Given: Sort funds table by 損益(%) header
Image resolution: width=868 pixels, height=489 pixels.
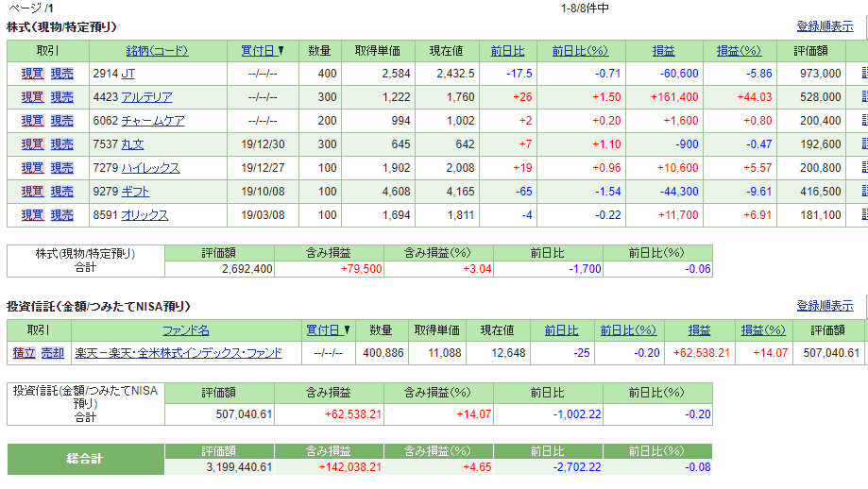Looking at the screenshot, I should (x=763, y=330).
